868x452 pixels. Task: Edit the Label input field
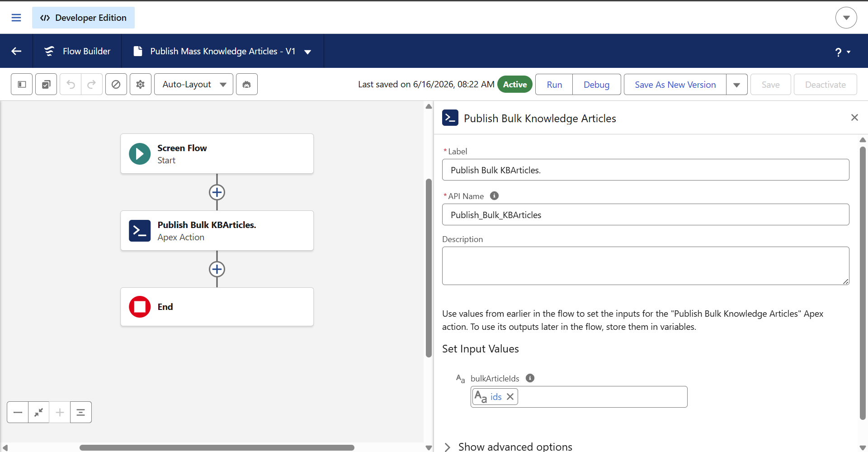(x=646, y=170)
